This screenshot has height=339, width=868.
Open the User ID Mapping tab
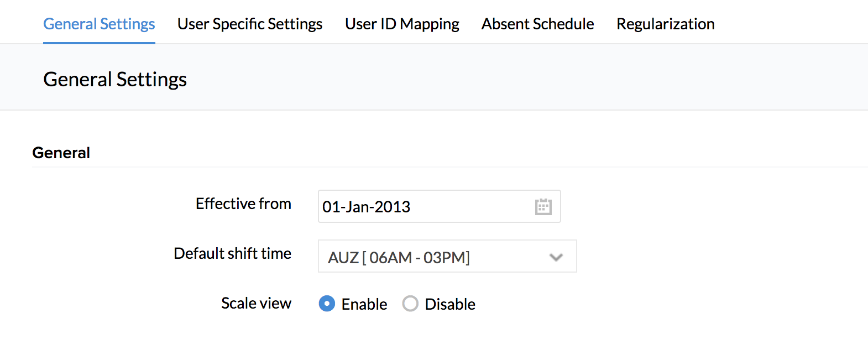(402, 24)
